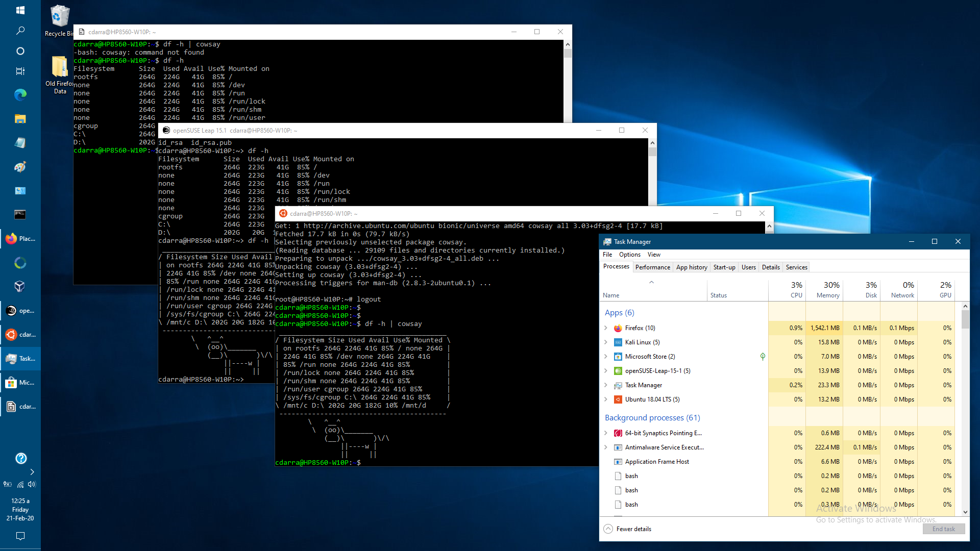Click the taskbar Search magnifier icon
Viewport: 980px width, 551px height.
coord(20,31)
